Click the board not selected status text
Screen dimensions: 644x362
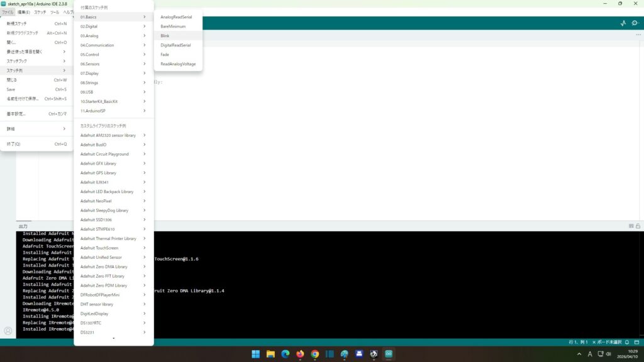609,342
